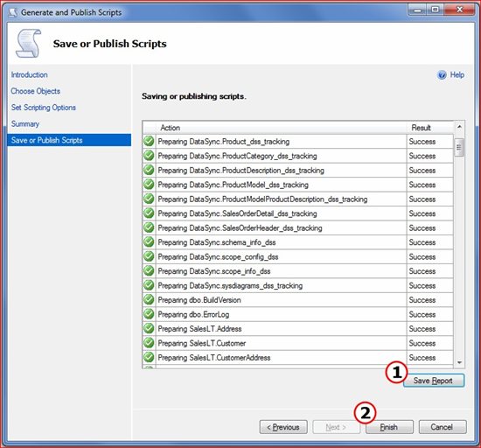
Task: Select 'Preparing dbo.ErrorLog' row text
Action: click(193, 314)
